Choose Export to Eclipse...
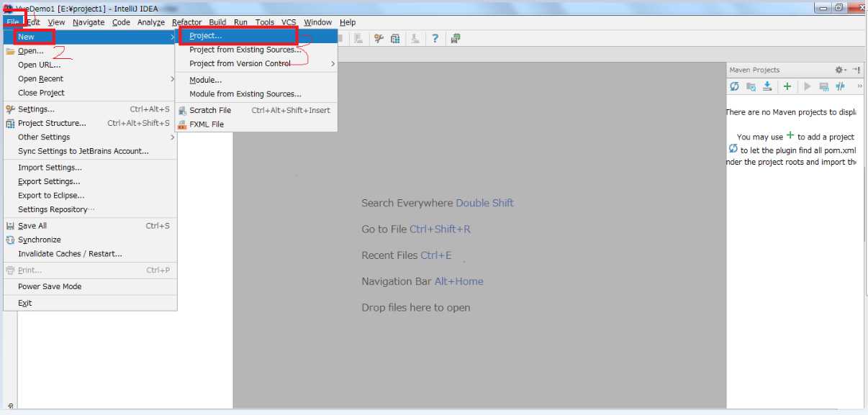Image resolution: width=868 pixels, height=415 pixels. (90, 195)
